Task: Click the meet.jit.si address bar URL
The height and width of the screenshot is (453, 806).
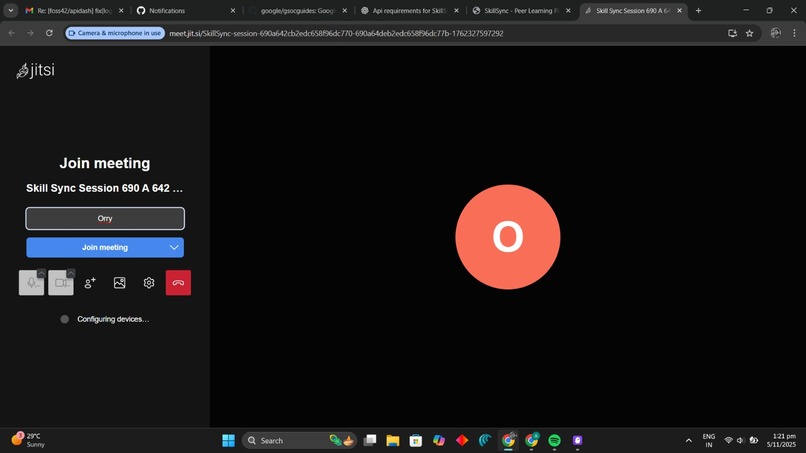Action: tap(336, 33)
